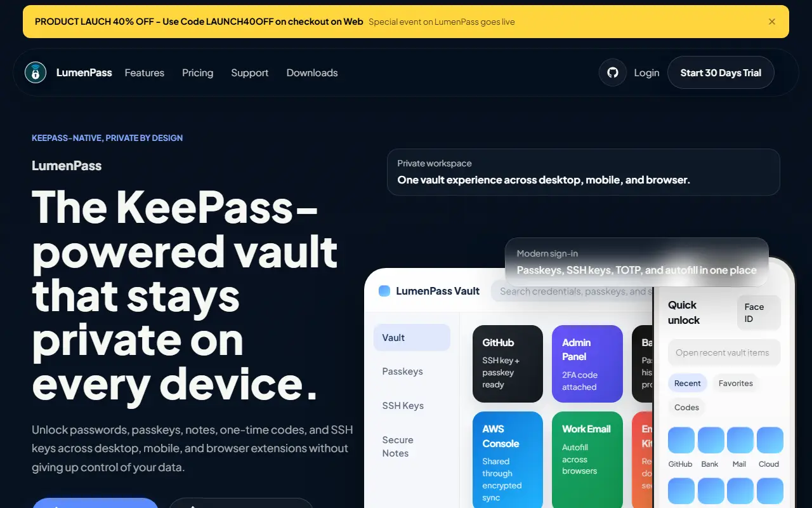Click the 'PRODUCT LAUCH 40% OFF' banner text

click(199, 22)
